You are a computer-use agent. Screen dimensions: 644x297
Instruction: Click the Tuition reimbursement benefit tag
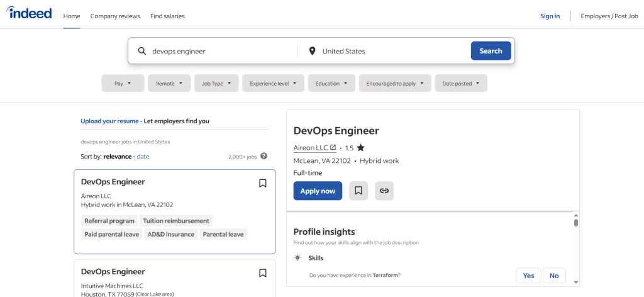point(176,221)
